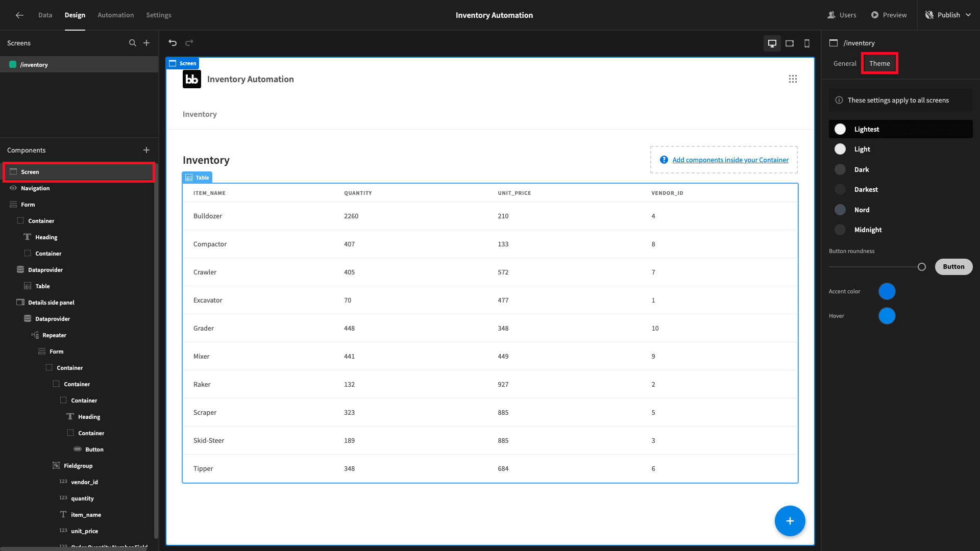Add a component with plus icon
Viewport: 980px width, 551px height.
point(146,150)
